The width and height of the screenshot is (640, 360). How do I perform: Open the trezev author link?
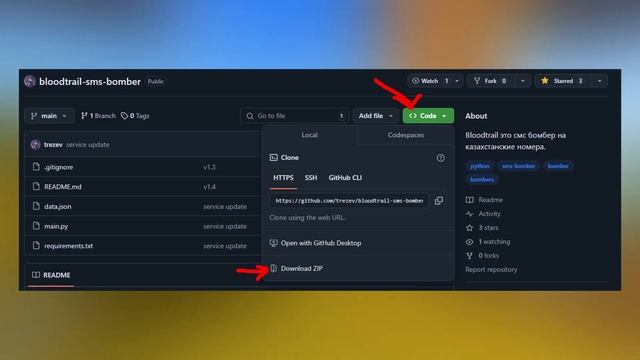pos(53,144)
